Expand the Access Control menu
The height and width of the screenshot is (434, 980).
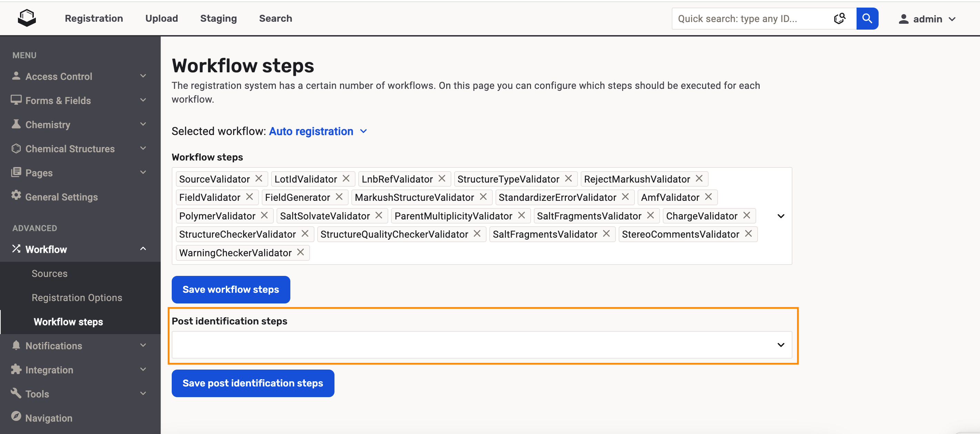click(x=143, y=76)
